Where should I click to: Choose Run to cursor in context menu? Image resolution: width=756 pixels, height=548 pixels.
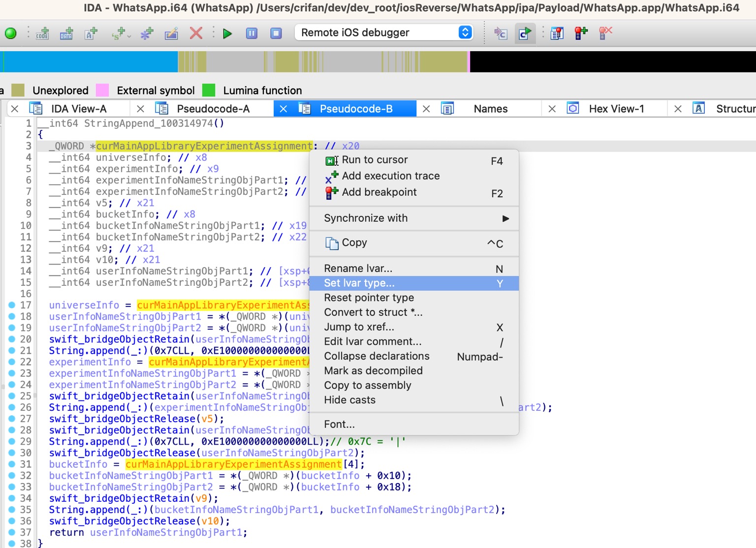[x=414, y=160]
